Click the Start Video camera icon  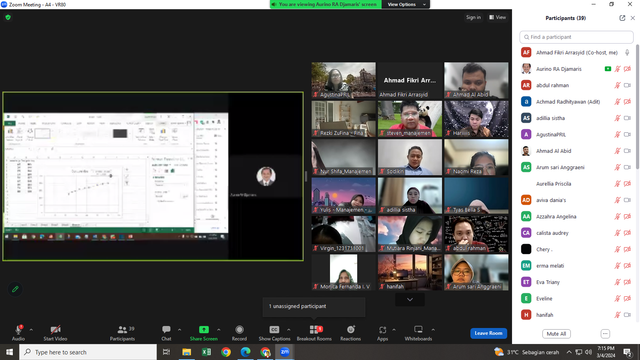point(56,330)
